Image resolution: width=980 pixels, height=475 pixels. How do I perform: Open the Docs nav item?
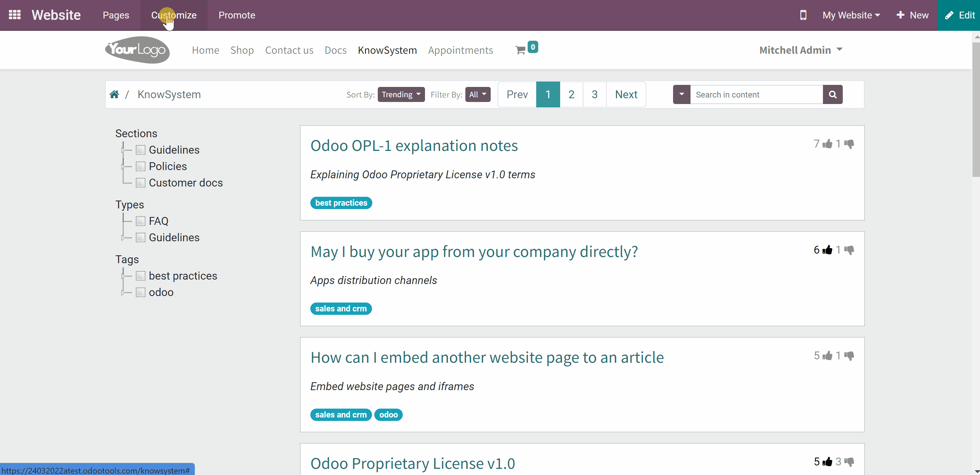tap(336, 50)
